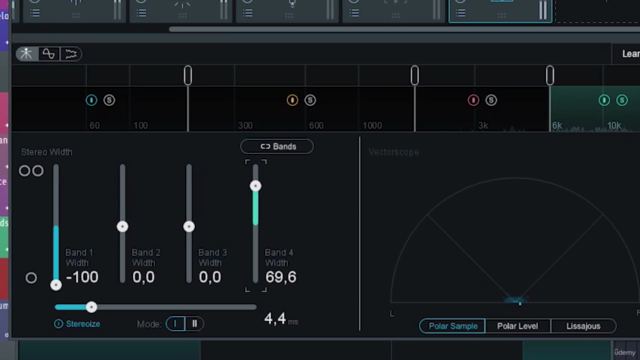Click Band 3 Width slider handle

pos(189,227)
